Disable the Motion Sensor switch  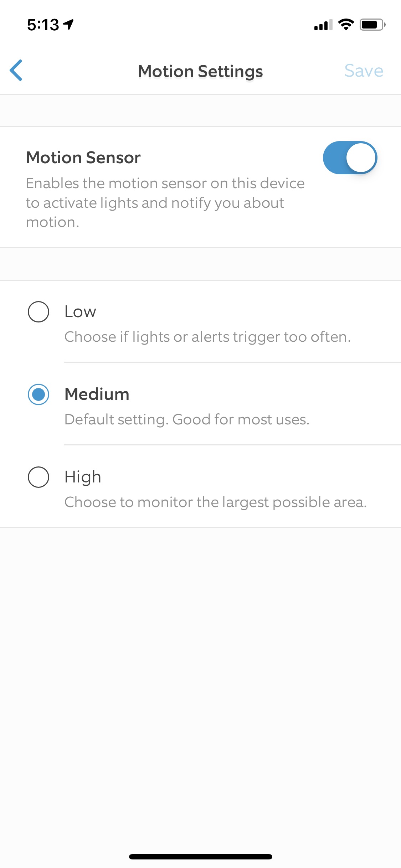pos(350,157)
